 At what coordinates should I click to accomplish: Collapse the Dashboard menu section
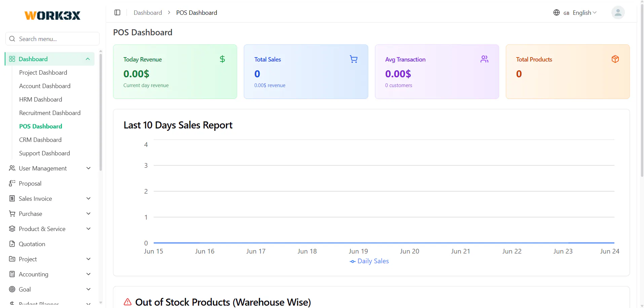(x=50, y=59)
